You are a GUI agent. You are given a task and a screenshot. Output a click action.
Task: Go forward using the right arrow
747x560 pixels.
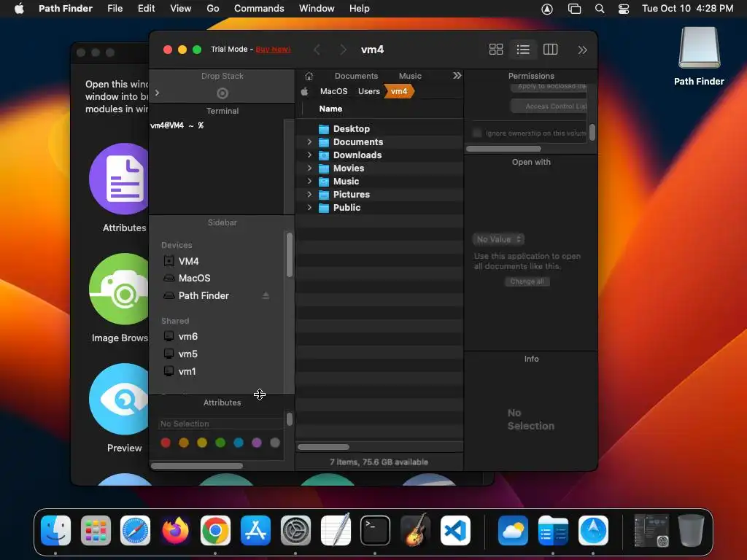pos(343,50)
